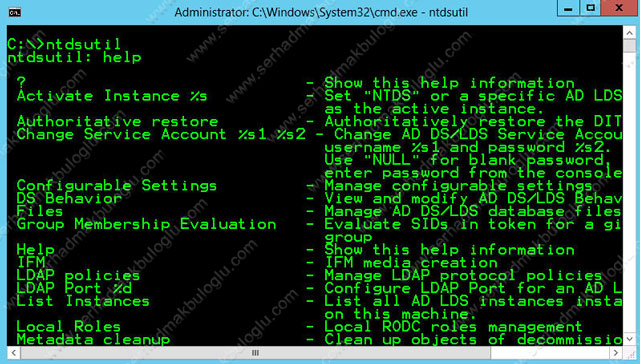Click the '?' command entry
This screenshot has height=364, width=640.
point(22,83)
